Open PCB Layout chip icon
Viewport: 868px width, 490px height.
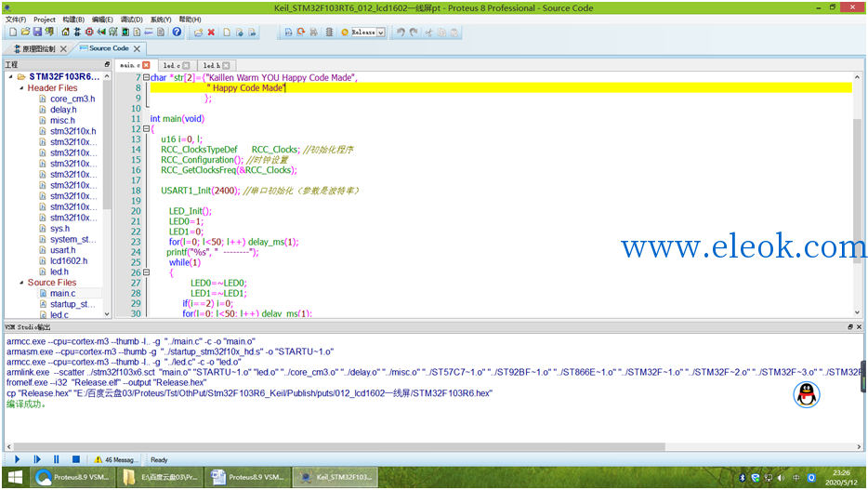coord(89,33)
